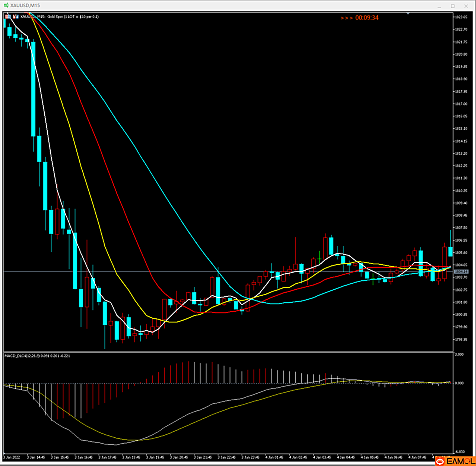Image resolution: width=476 pixels, height=466 pixels.
Task: Minimize the XAUUSD chart window
Action: point(439,6)
